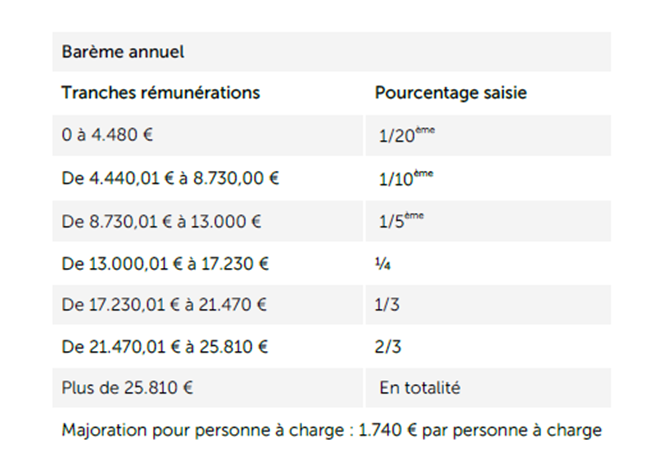Image resolution: width=652 pixels, height=460 pixels.
Task: Select the 'De 21.470,01 € à 25.810 €' cell
Action: point(165,345)
